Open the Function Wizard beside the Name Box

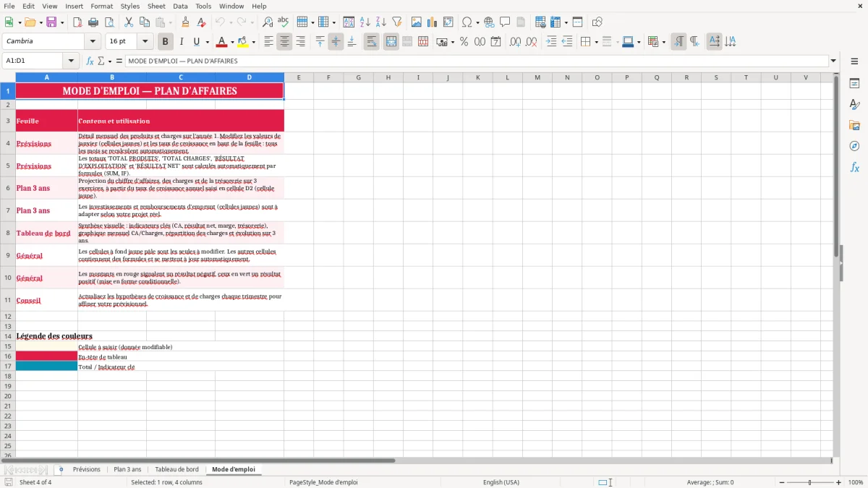(90, 61)
